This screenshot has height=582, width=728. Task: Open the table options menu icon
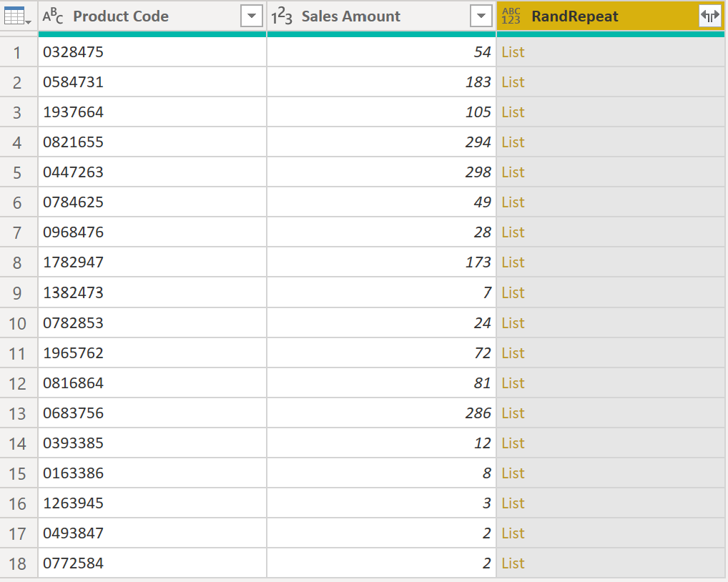click(17, 16)
